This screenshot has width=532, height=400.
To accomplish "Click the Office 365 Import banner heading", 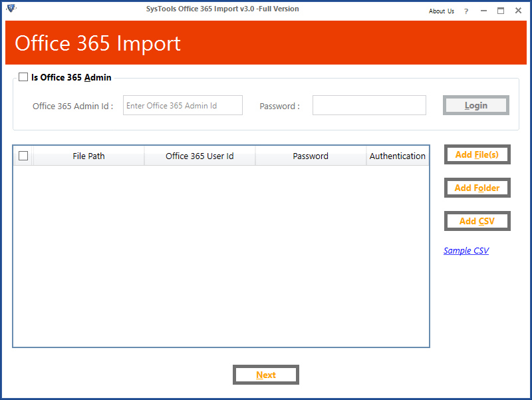I will click(97, 43).
